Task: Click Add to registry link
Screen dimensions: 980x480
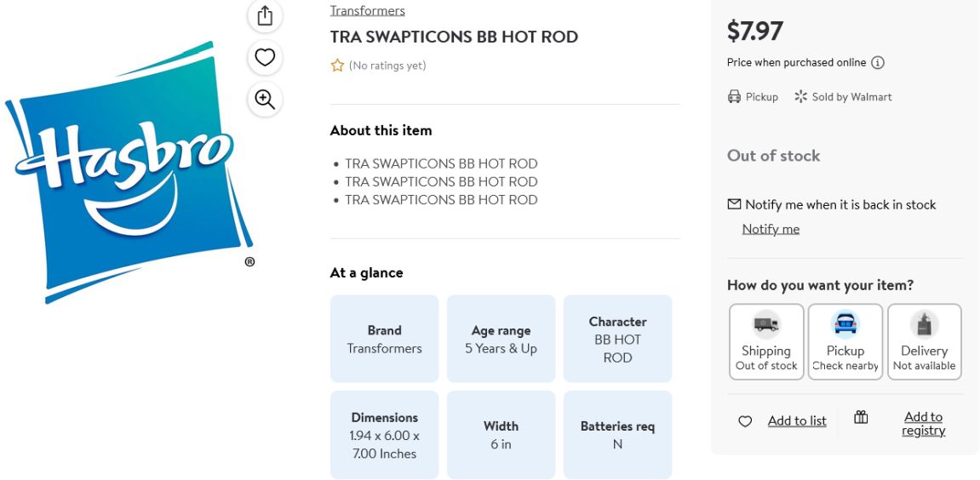Action: pos(924,424)
